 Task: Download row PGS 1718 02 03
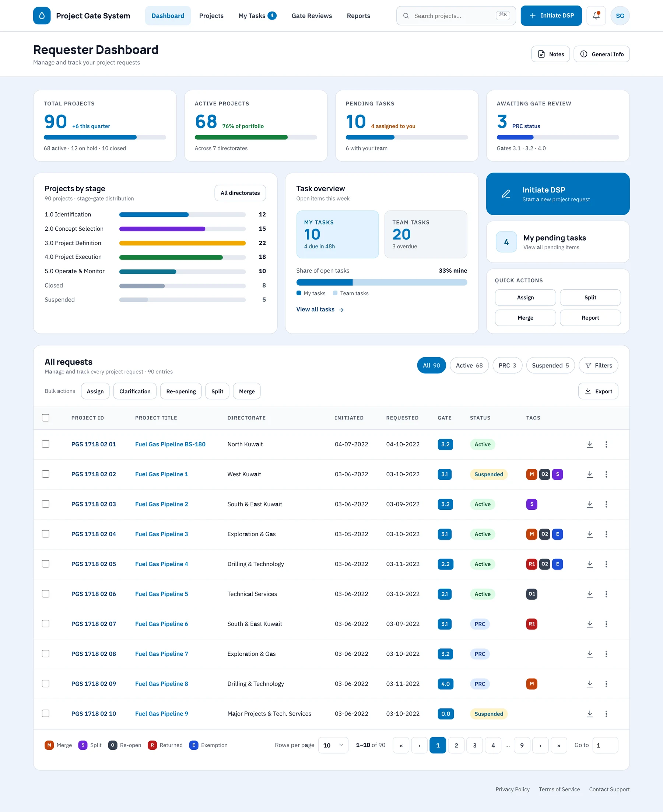pyautogui.click(x=590, y=504)
